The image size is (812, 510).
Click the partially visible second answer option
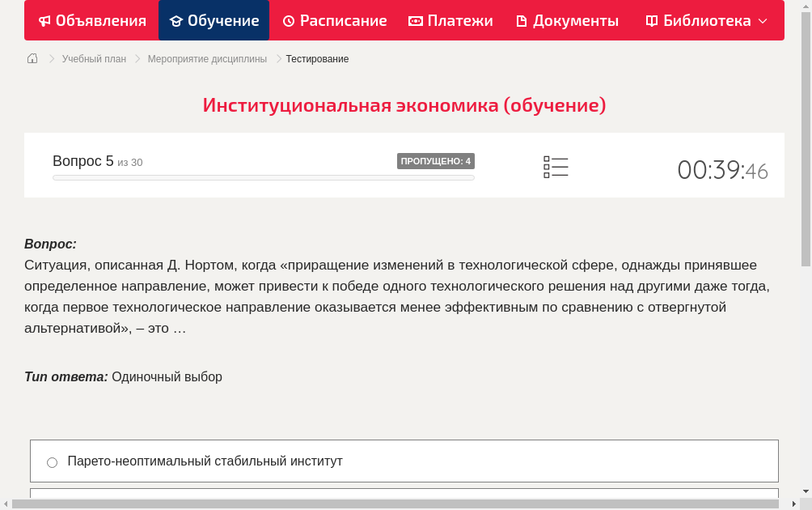click(x=404, y=492)
